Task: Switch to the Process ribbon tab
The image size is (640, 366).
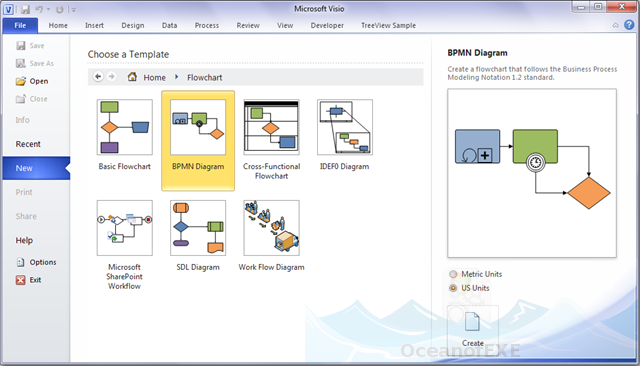Action: [207, 25]
